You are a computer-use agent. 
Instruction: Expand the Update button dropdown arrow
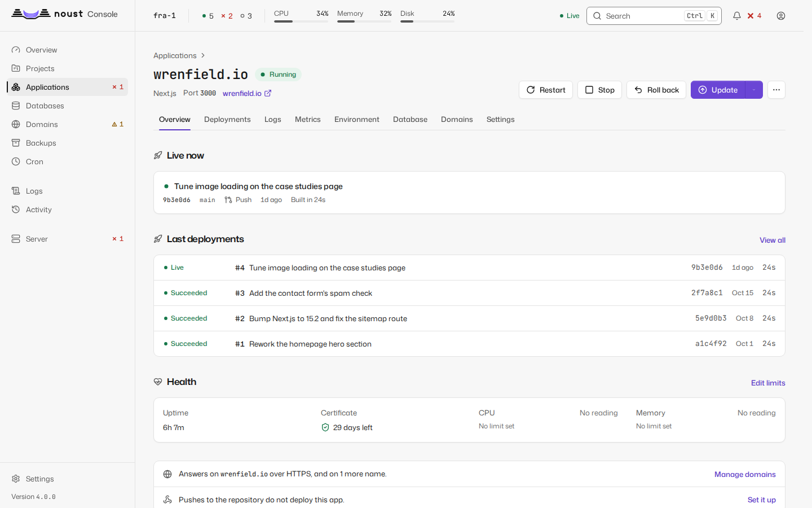[x=754, y=90]
